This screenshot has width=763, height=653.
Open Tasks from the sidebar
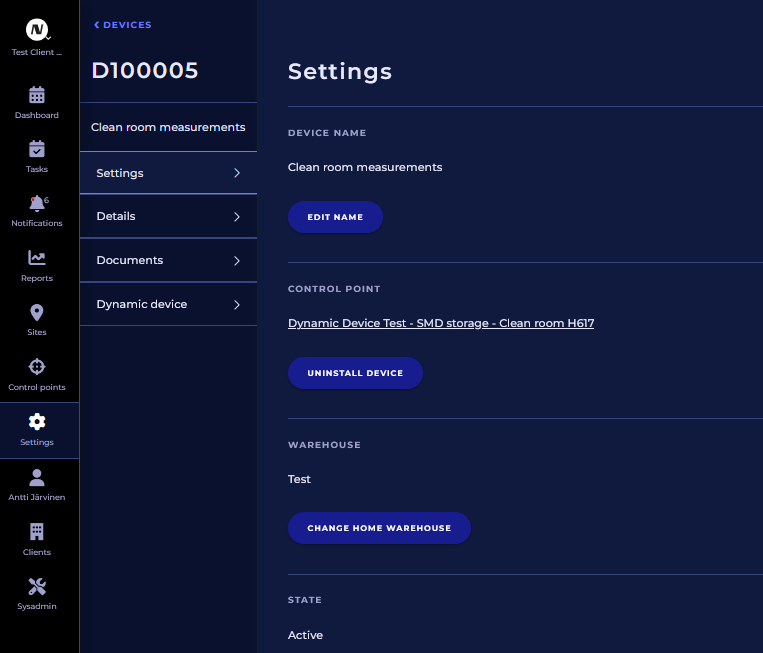(x=37, y=150)
